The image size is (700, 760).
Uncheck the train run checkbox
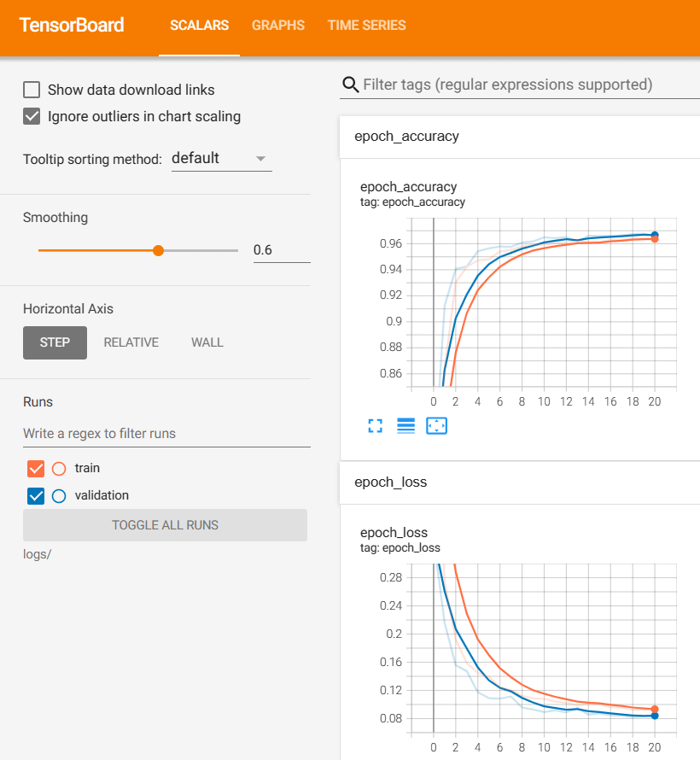pos(36,469)
